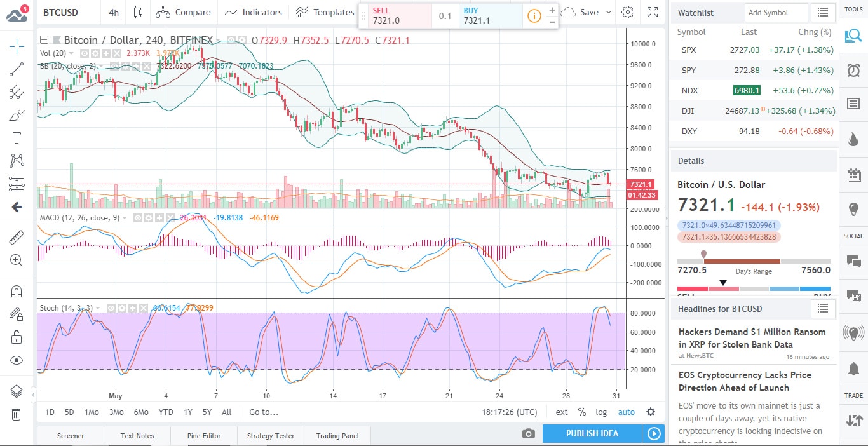Viewport: 868px width, 446px height.
Task: Open the cloud profile icon with notification badge
Action: pos(17,13)
